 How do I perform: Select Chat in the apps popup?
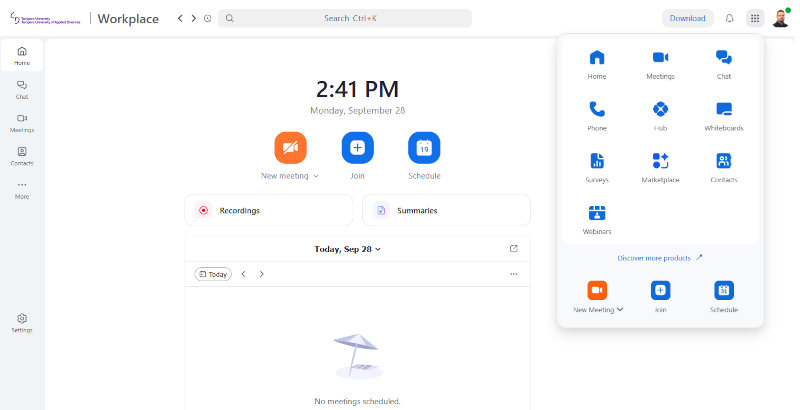point(723,64)
